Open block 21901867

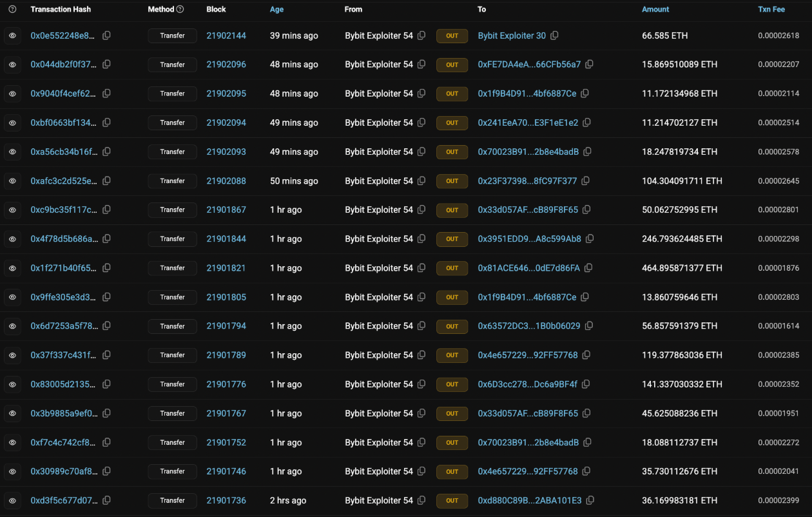coord(226,210)
